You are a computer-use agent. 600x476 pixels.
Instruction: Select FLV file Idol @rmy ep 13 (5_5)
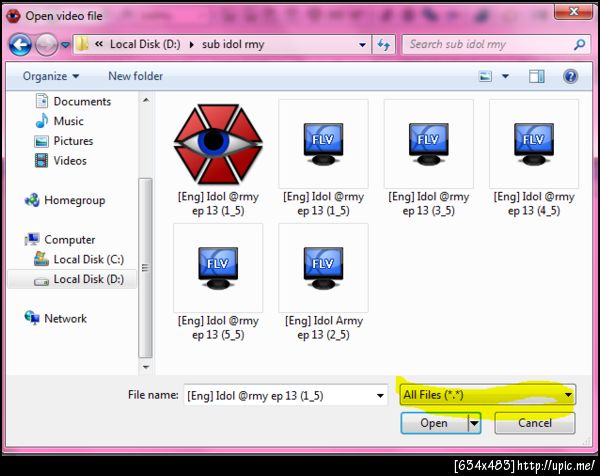point(218,283)
